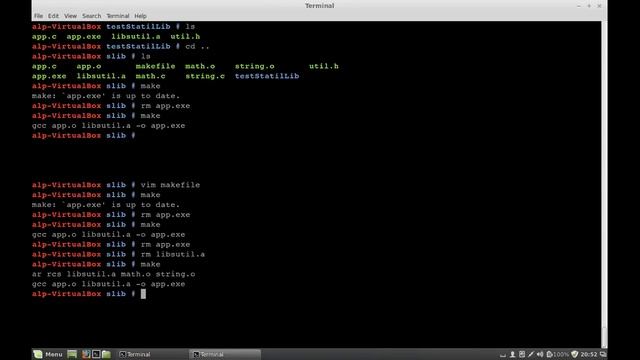640x360 pixels.
Task: Click the network tray icon beside volume
Action: pos(531,354)
